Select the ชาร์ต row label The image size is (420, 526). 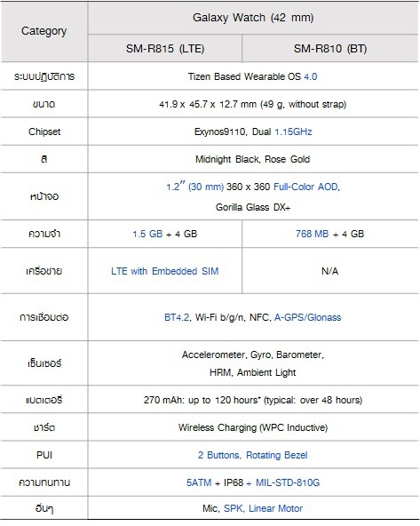44,427
